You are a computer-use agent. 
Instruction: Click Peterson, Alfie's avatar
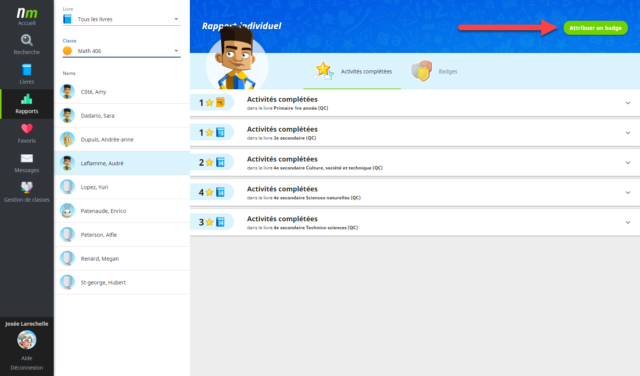[67, 235]
